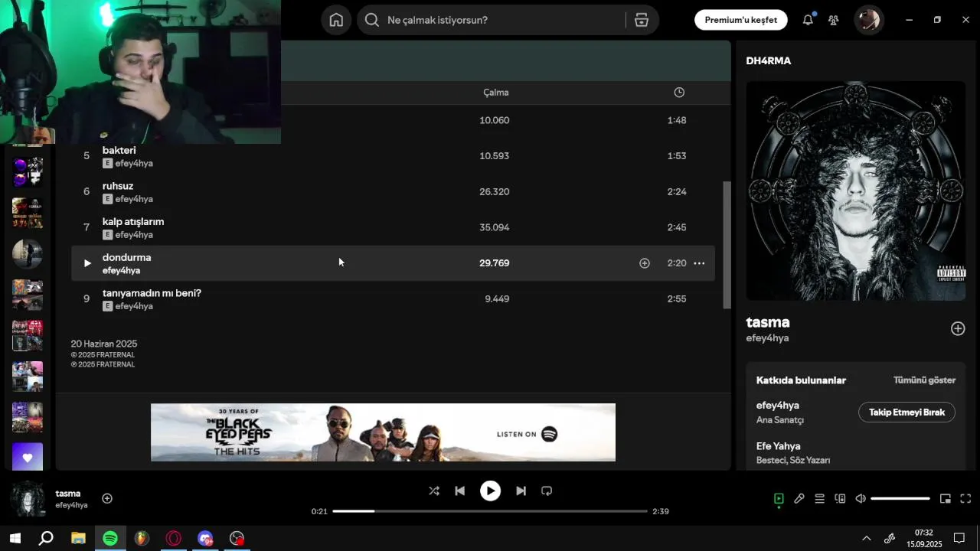Click the now-playing cover at bottom left

click(28, 499)
